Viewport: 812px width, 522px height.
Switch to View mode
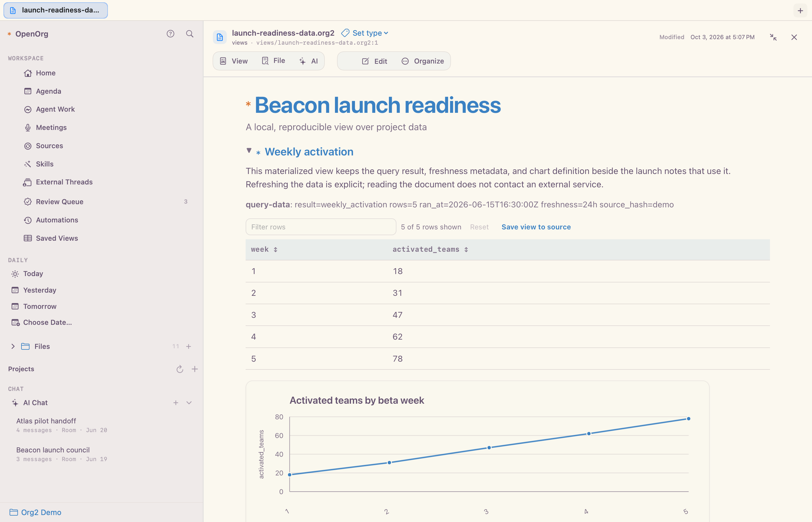tap(234, 61)
